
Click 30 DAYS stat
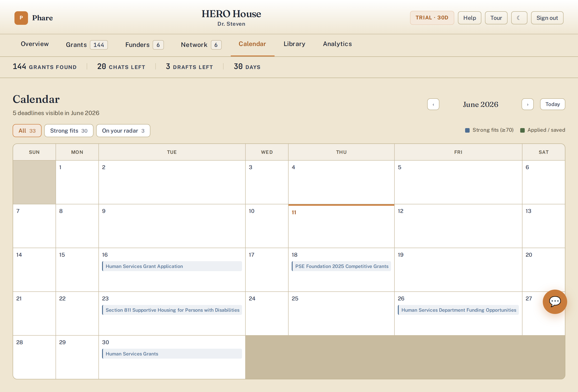(247, 67)
